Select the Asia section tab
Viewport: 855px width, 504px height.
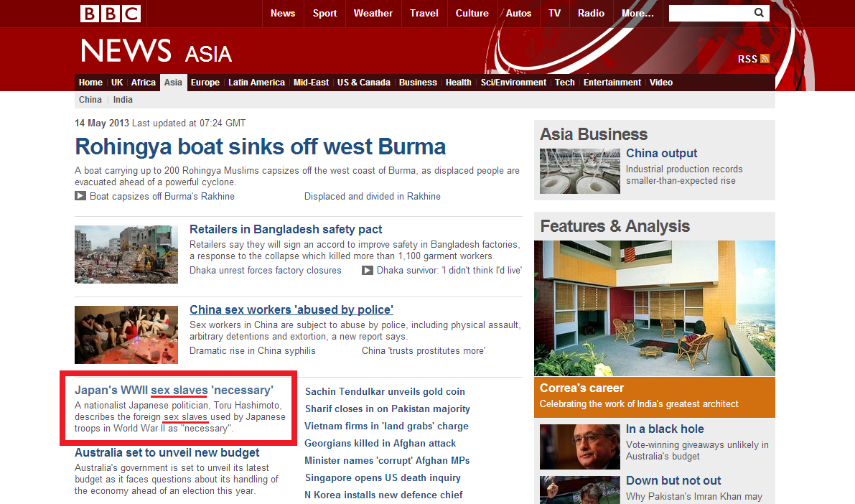[x=174, y=83]
